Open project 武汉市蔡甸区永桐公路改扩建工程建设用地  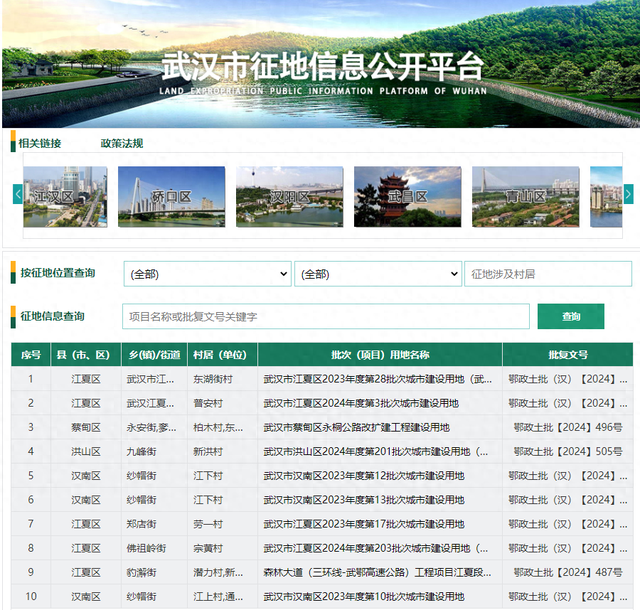(356, 427)
